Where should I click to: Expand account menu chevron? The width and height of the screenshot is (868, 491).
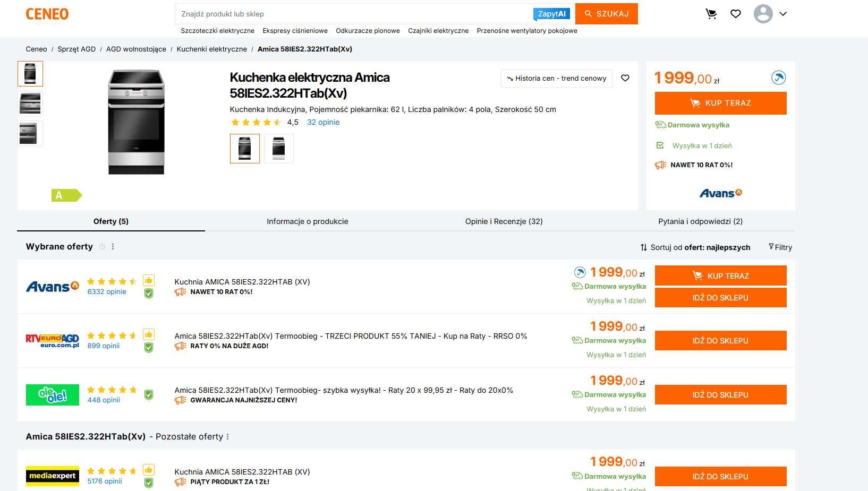783,14
